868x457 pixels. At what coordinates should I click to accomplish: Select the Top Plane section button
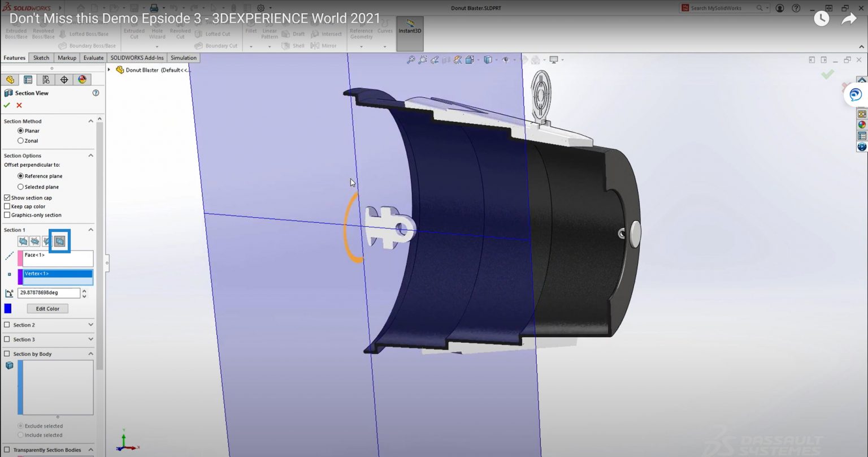[x=35, y=242]
